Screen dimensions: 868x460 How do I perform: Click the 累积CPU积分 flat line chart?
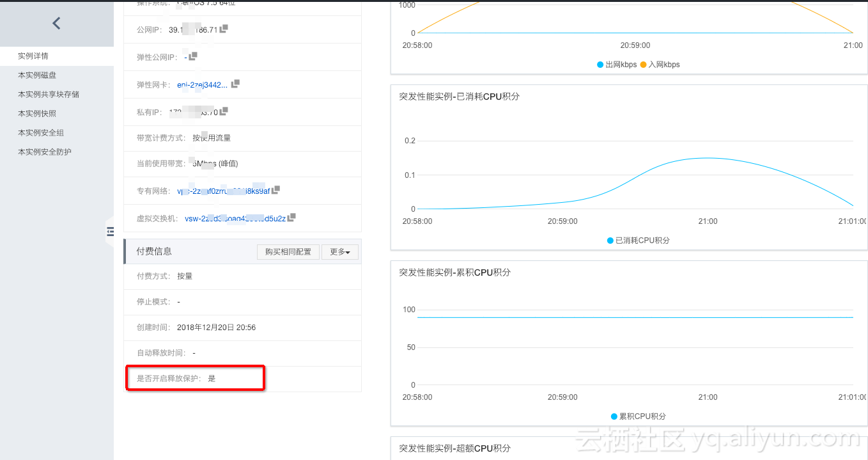tap(635, 317)
